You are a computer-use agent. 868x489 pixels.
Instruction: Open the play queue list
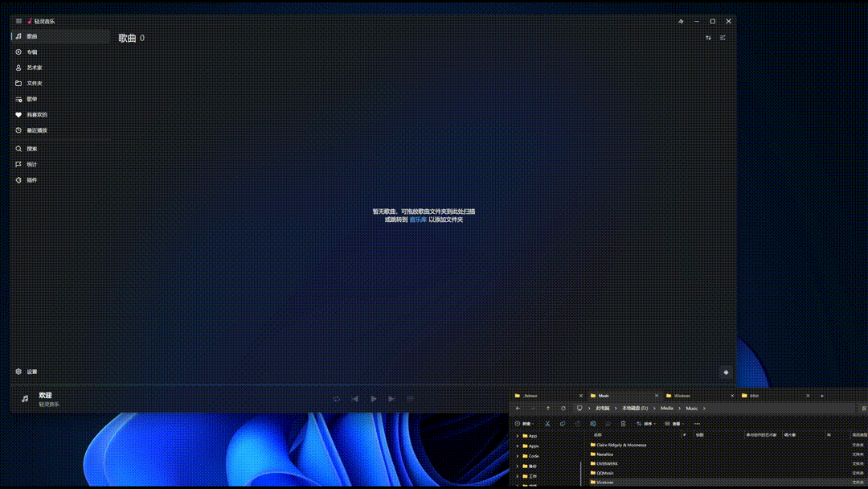(410, 399)
